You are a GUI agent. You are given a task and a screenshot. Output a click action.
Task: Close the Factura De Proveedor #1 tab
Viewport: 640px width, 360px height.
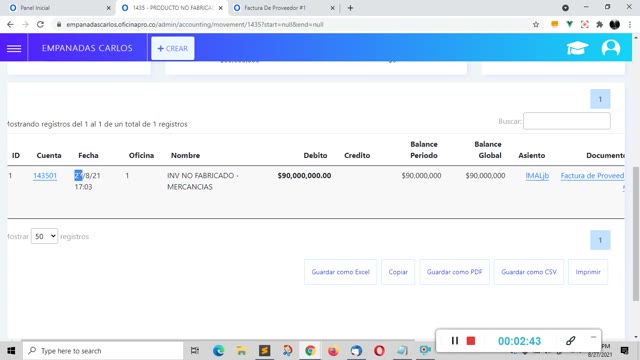pyautogui.click(x=332, y=8)
